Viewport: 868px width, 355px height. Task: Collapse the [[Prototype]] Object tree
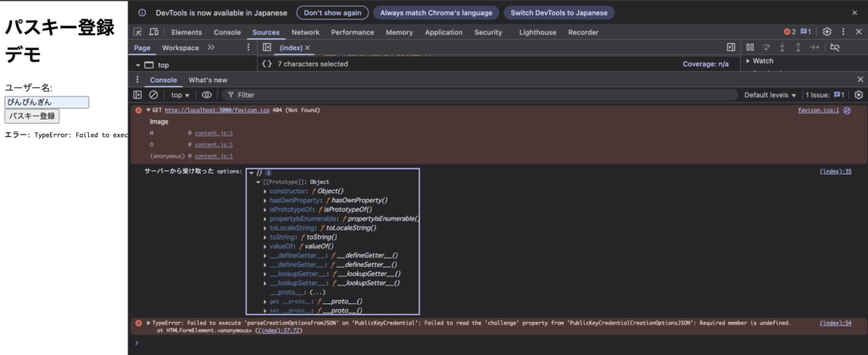point(259,182)
